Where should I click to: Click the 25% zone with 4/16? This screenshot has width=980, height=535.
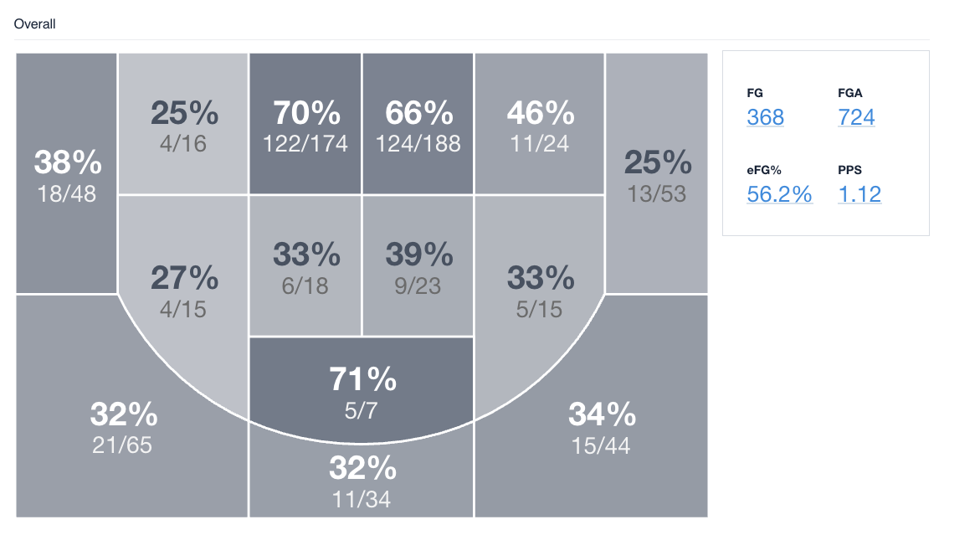pyautogui.click(x=183, y=125)
